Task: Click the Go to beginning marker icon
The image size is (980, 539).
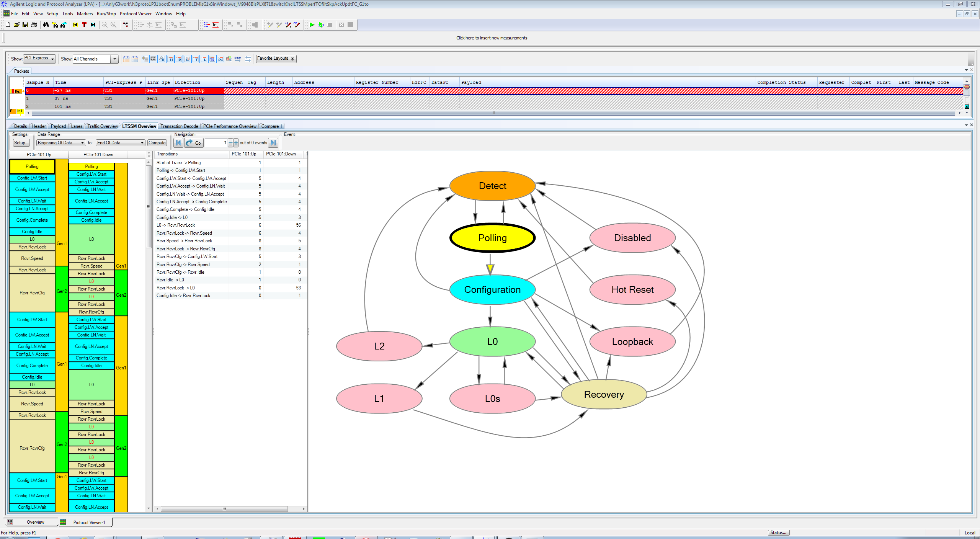Action: (75, 25)
